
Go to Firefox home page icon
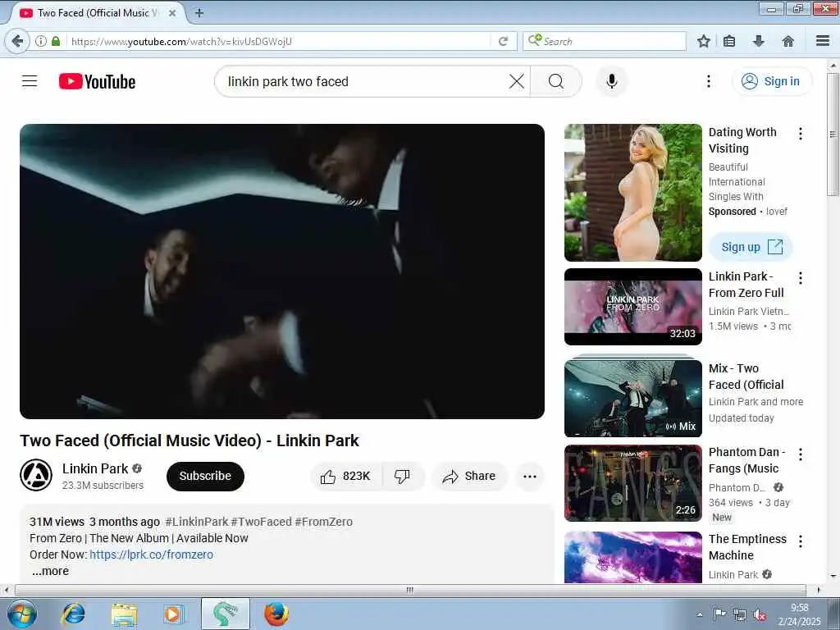click(788, 41)
